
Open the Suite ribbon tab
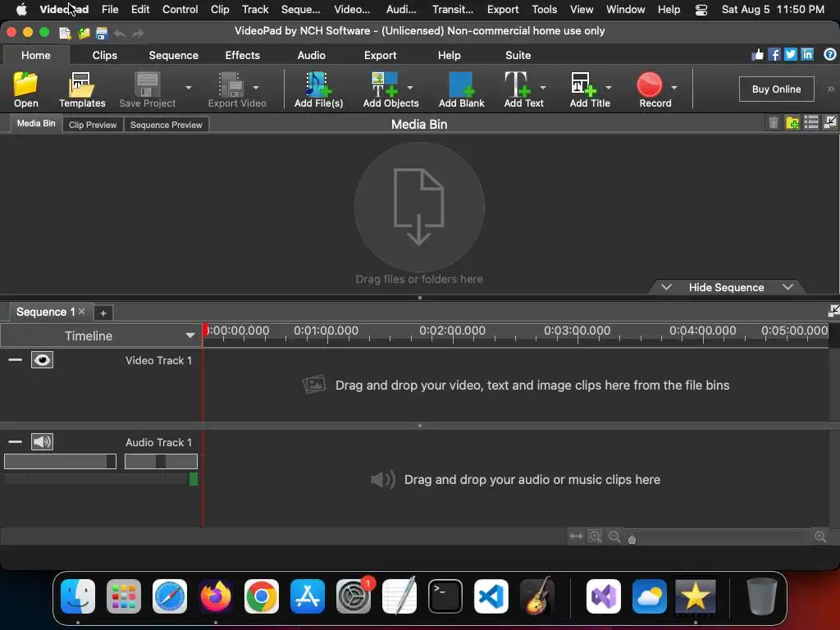(x=518, y=55)
